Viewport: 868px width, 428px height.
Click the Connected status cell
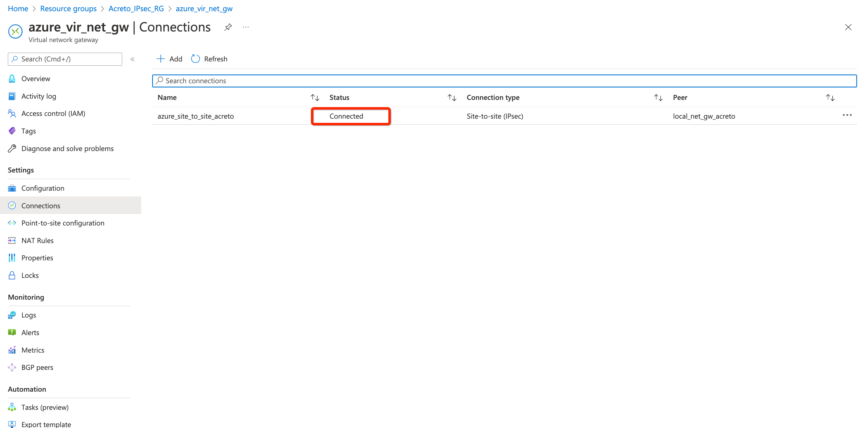click(346, 116)
